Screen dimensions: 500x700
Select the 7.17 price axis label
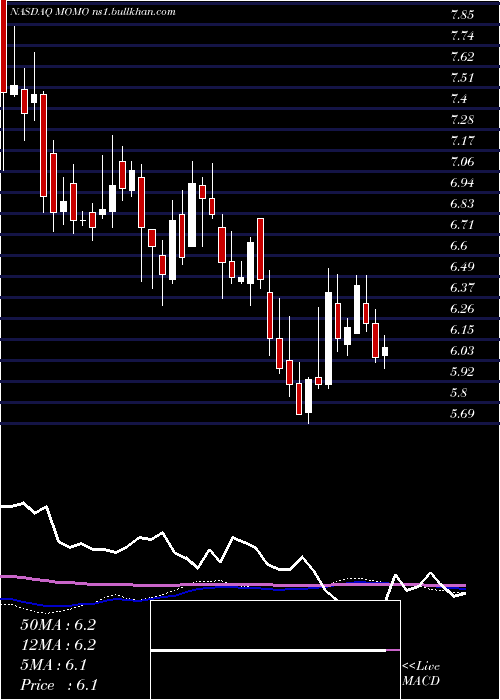pyautogui.click(x=462, y=141)
